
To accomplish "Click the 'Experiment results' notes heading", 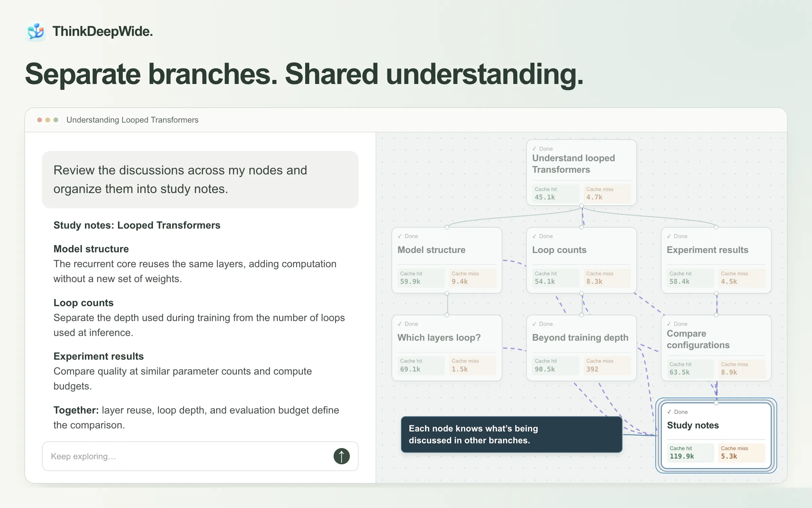I will [x=98, y=356].
